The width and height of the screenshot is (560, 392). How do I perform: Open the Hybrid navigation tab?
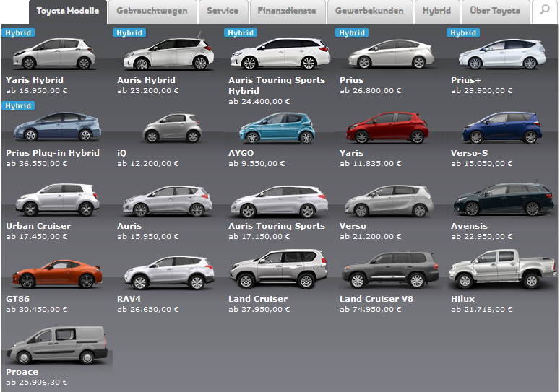coord(436,12)
